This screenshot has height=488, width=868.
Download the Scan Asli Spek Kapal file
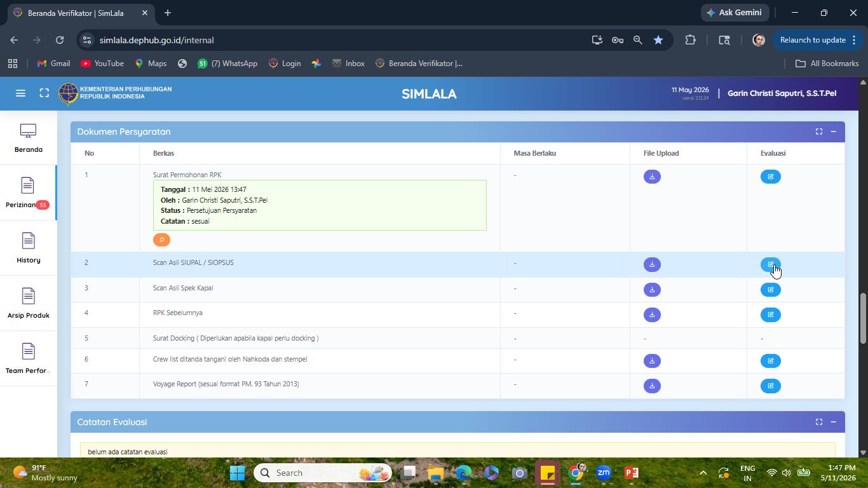coord(652,290)
